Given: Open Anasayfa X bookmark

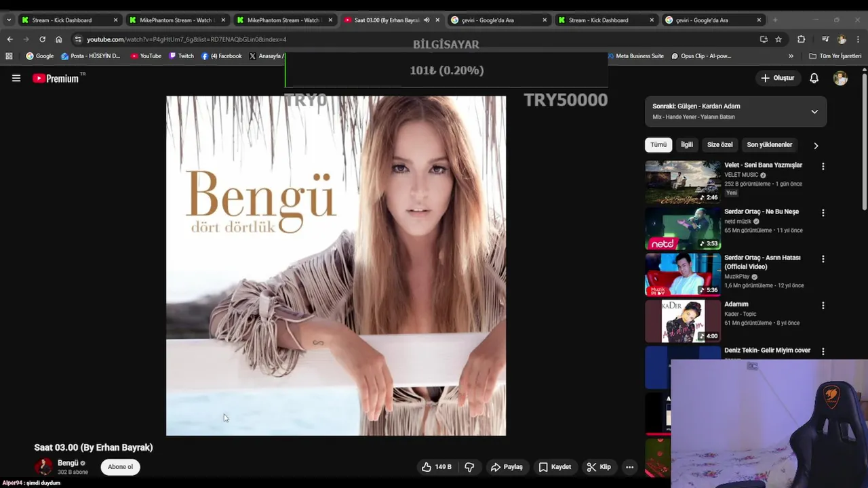Looking at the screenshot, I should point(267,56).
